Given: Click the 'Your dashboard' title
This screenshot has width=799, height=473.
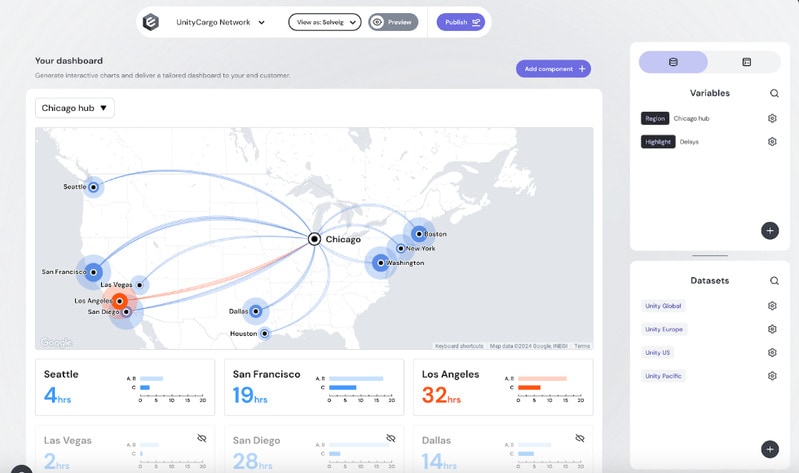Looking at the screenshot, I should (69, 61).
